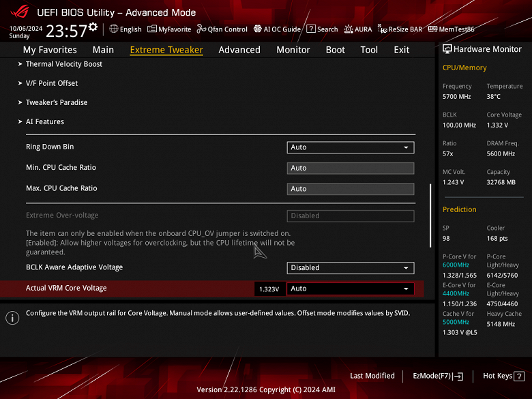
Task: Go to Monitor tab
Action: [x=293, y=50]
